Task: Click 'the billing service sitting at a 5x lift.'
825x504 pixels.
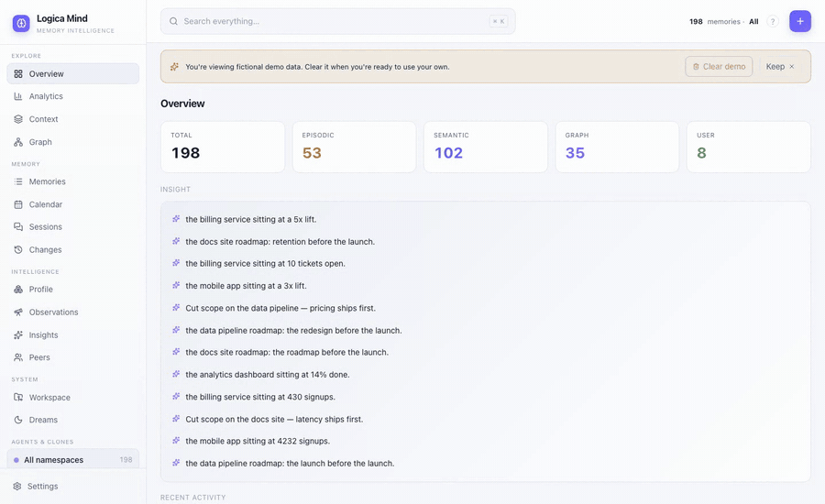Action: [x=251, y=219]
